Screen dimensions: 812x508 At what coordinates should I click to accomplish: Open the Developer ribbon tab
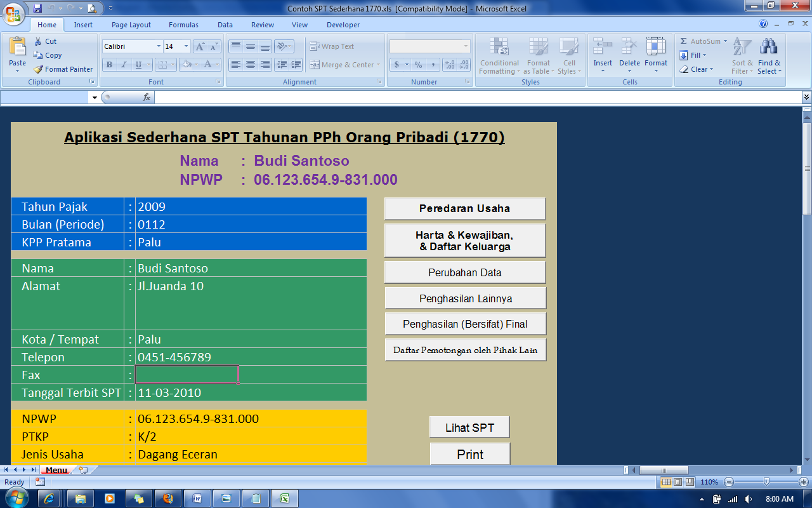[x=343, y=24]
